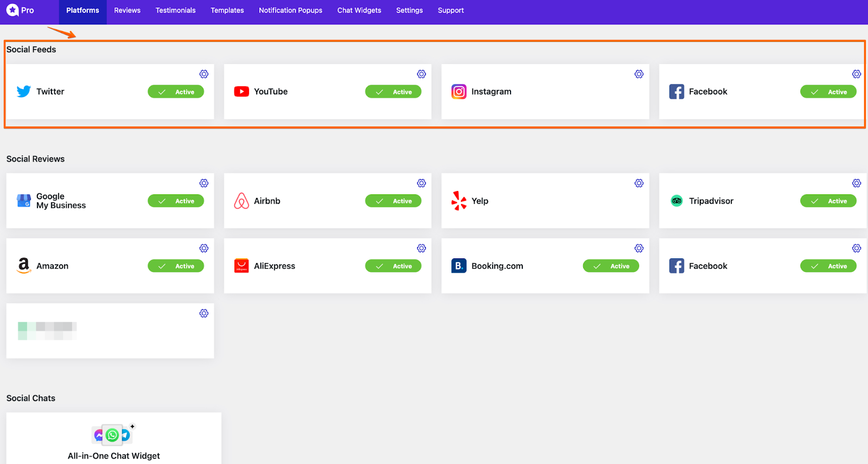
Task: Switch to the Reviews tab
Action: [127, 10]
